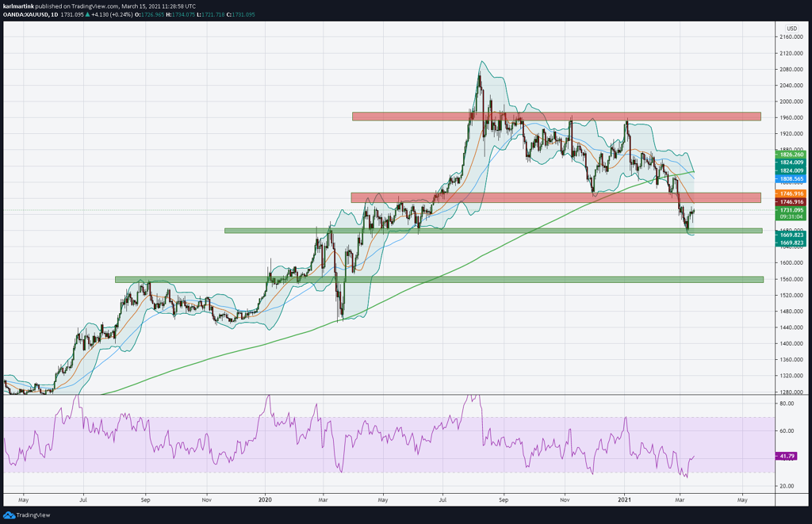Click the TradingView cloud logo icon
The width and height of the screenshot is (812, 524).
9,515
